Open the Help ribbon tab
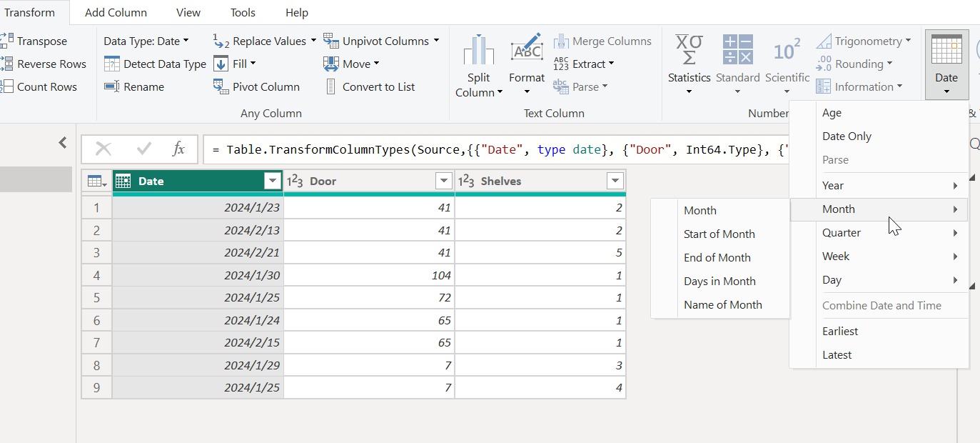The height and width of the screenshot is (443, 980). 297,13
